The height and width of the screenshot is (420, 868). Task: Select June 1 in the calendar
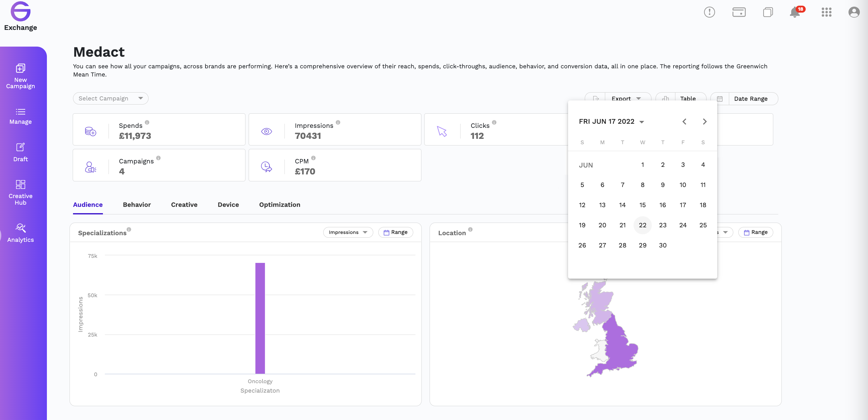[x=642, y=165]
